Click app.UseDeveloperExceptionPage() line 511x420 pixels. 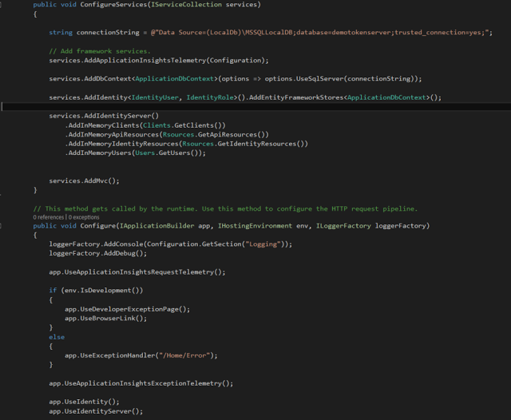(128, 309)
